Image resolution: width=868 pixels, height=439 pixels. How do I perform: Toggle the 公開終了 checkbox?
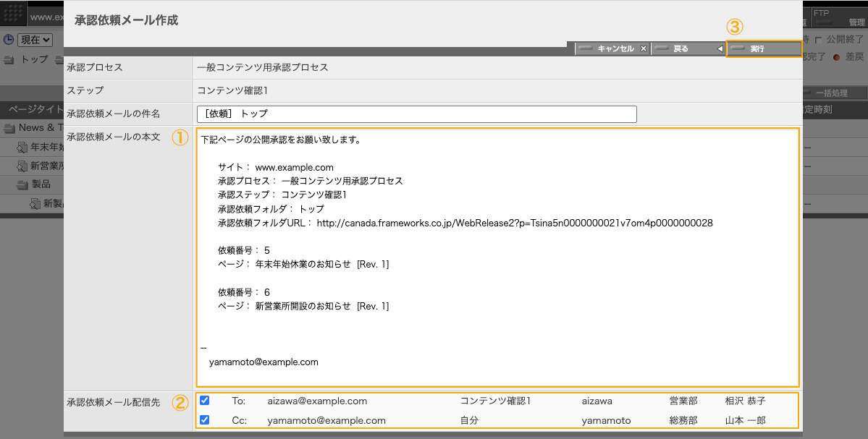(819, 40)
